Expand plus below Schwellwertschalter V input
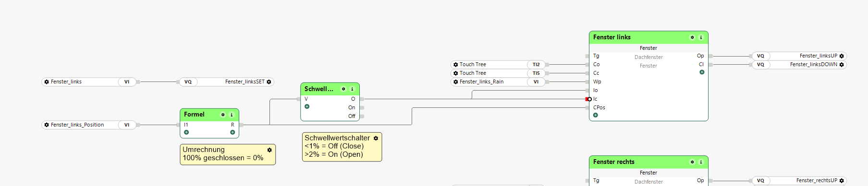 coord(307,106)
